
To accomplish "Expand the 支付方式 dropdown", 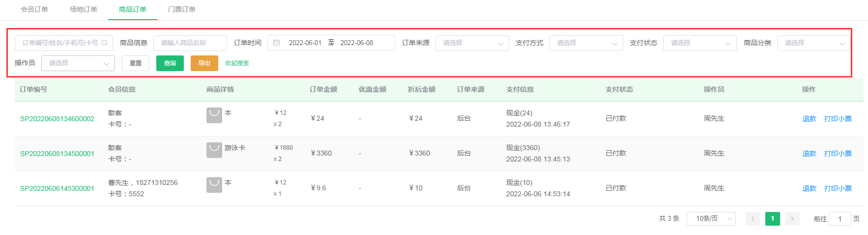I will (x=586, y=43).
